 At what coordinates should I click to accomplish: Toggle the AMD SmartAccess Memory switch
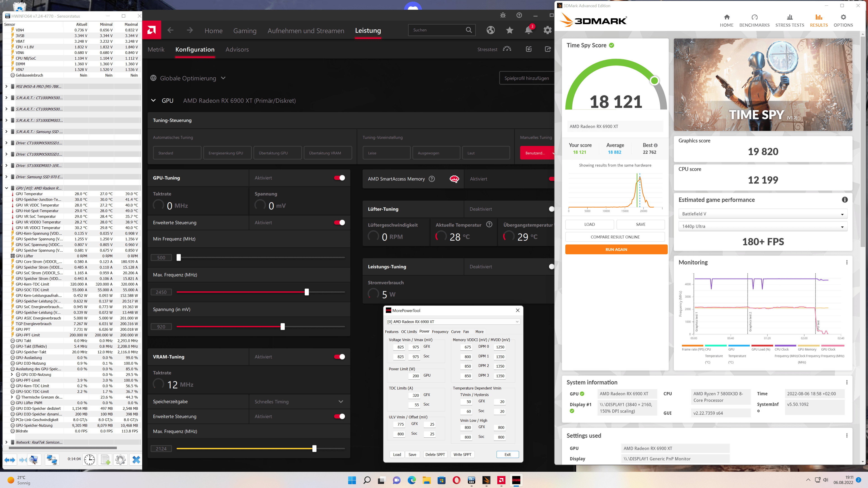click(552, 179)
